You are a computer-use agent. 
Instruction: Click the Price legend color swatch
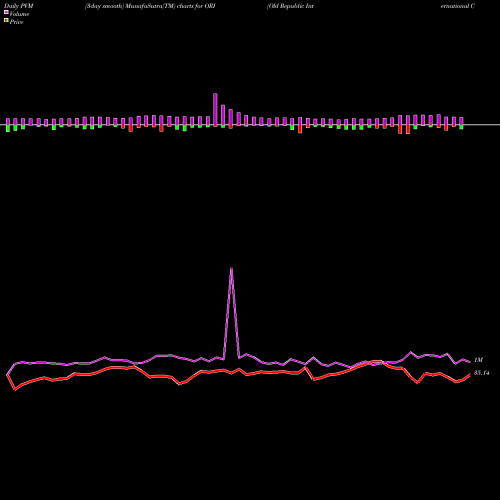point(6,21)
